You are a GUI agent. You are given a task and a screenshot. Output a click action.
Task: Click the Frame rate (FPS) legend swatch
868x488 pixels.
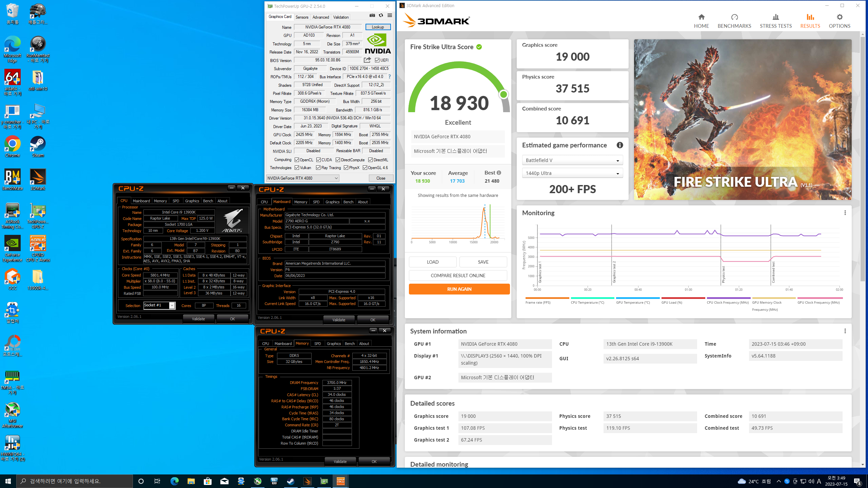coord(547,298)
